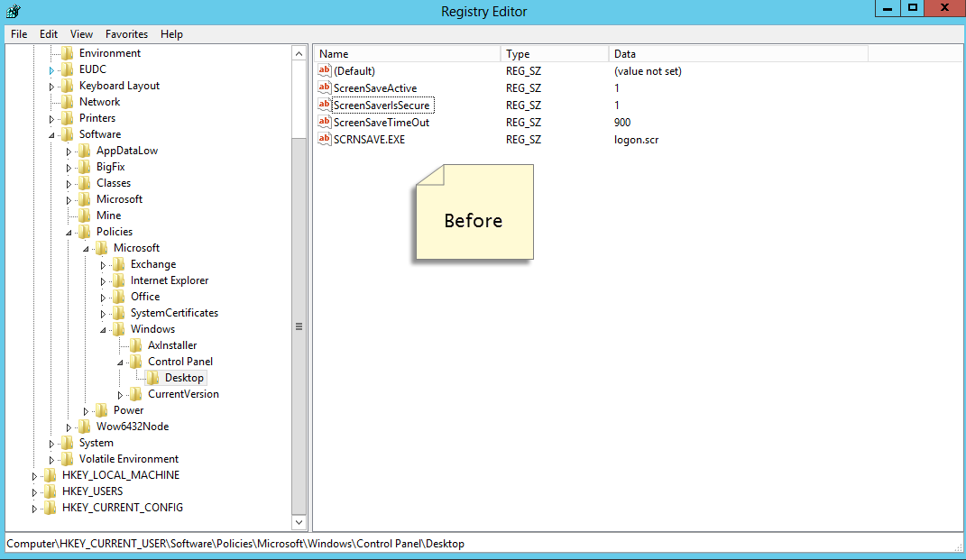Click the ab icon for ScreenSaverIsSecure

coord(325,105)
